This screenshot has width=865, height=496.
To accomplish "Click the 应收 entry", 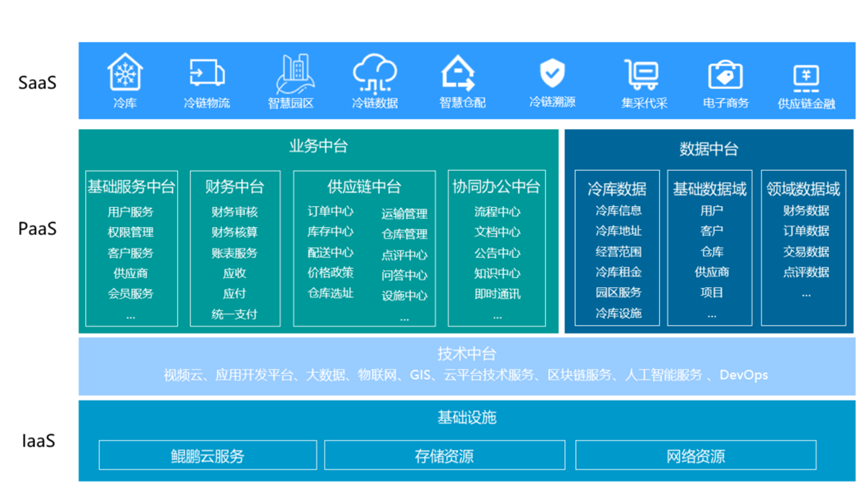I will click(234, 273).
